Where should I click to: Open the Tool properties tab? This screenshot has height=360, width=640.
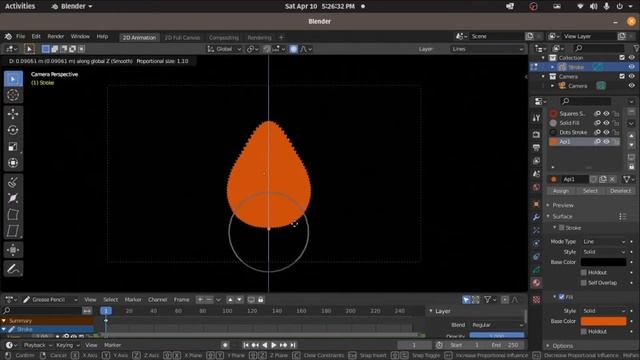[536, 118]
